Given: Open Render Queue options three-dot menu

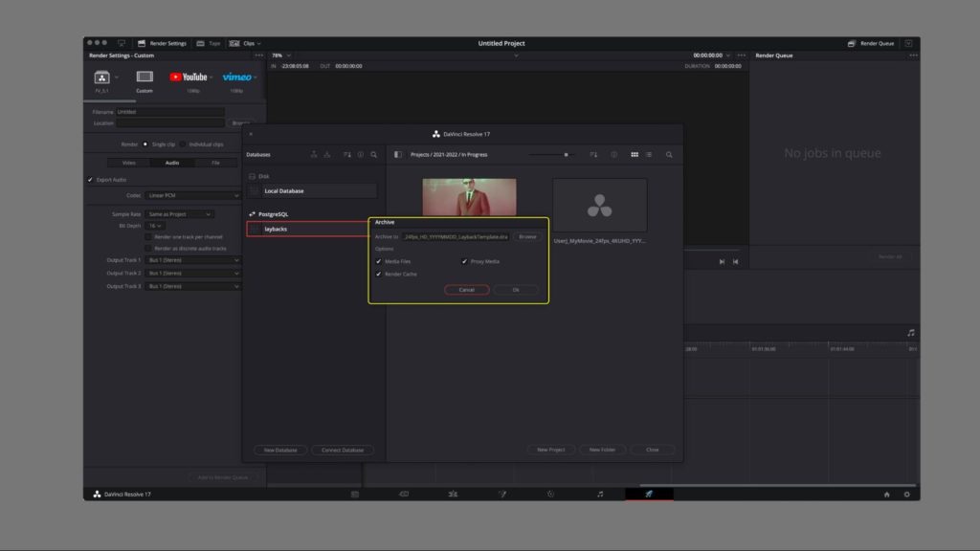Looking at the screenshot, I should pyautogui.click(x=913, y=55).
